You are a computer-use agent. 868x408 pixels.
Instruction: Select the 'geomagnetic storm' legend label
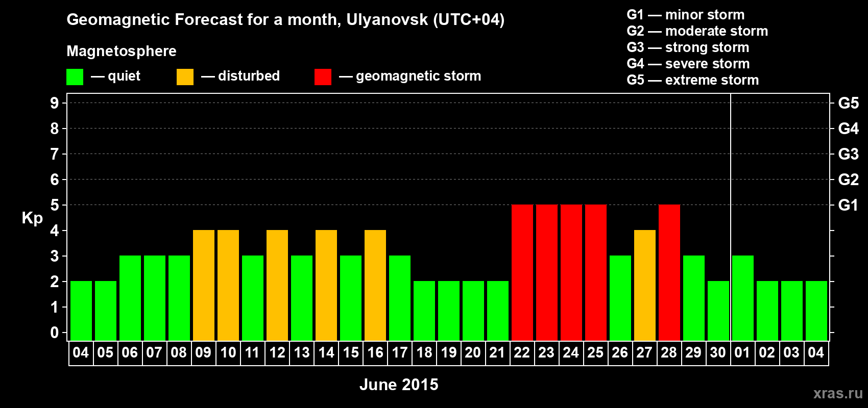pos(418,76)
